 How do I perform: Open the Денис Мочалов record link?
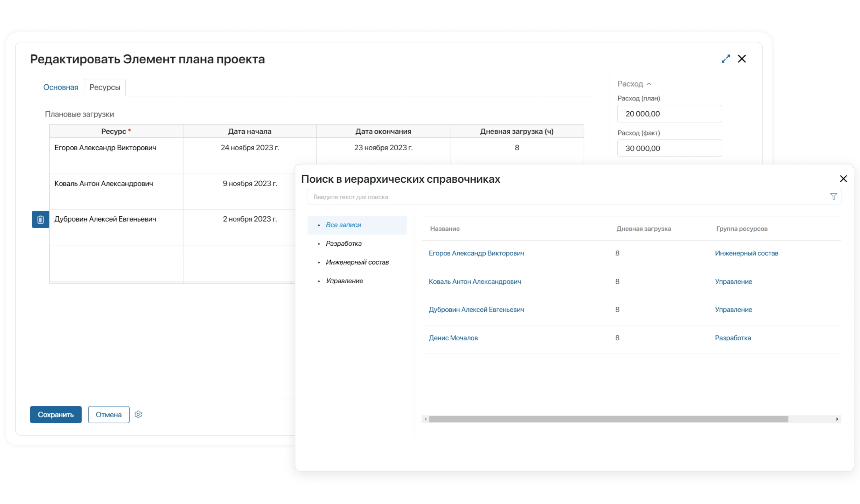coord(453,338)
